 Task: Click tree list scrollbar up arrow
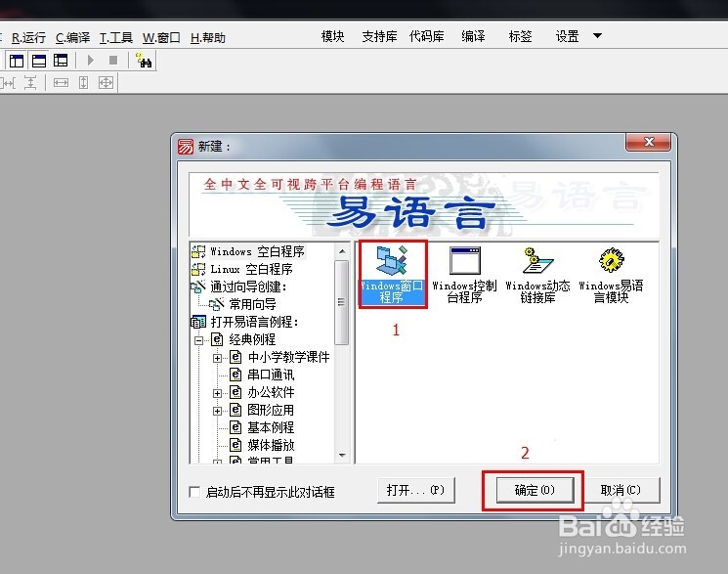click(342, 251)
